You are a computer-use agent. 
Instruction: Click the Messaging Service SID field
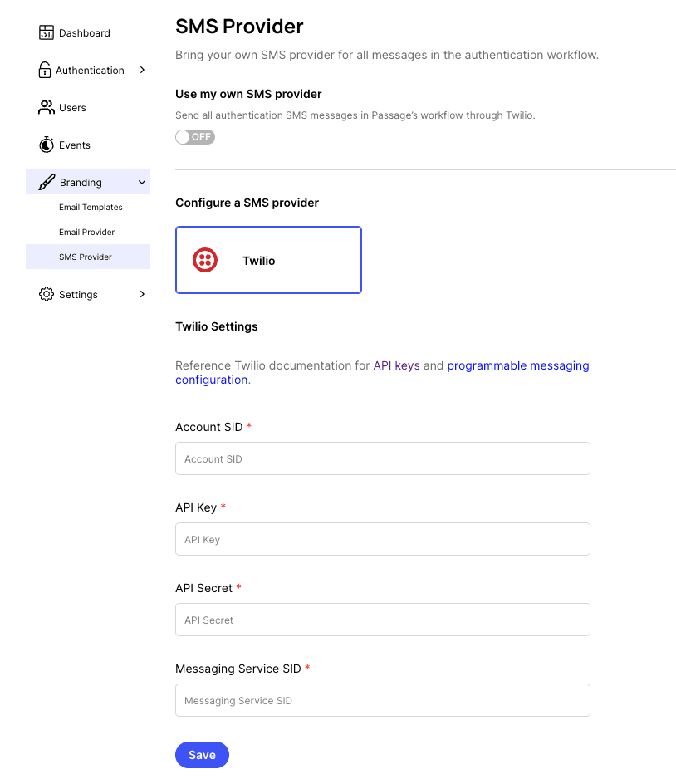pos(382,700)
